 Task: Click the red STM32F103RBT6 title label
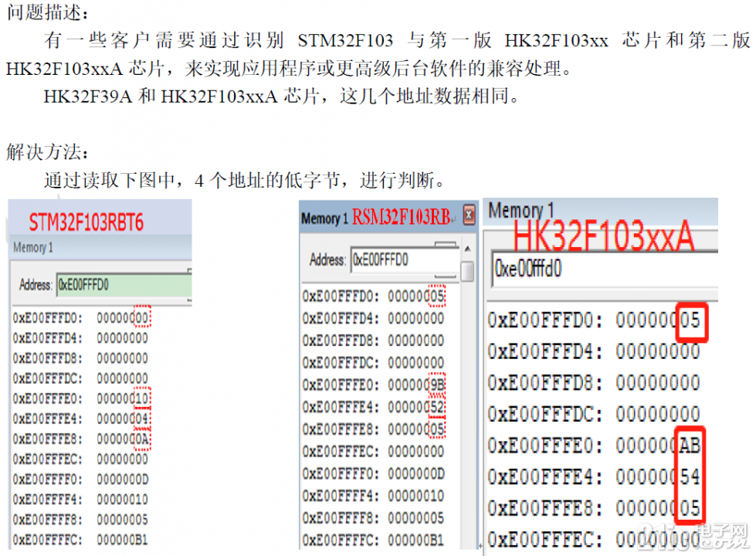pos(86,222)
